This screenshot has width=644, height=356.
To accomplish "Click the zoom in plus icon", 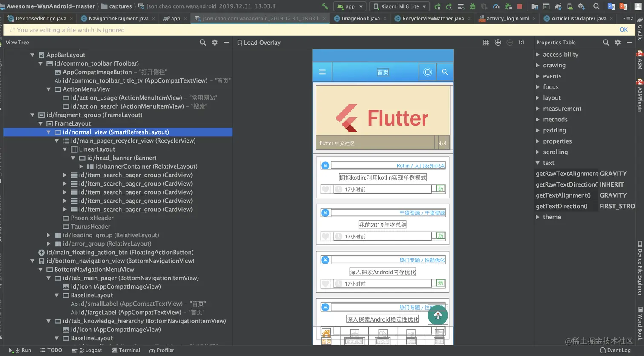I will pyautogui.click(x=498, y=43).
